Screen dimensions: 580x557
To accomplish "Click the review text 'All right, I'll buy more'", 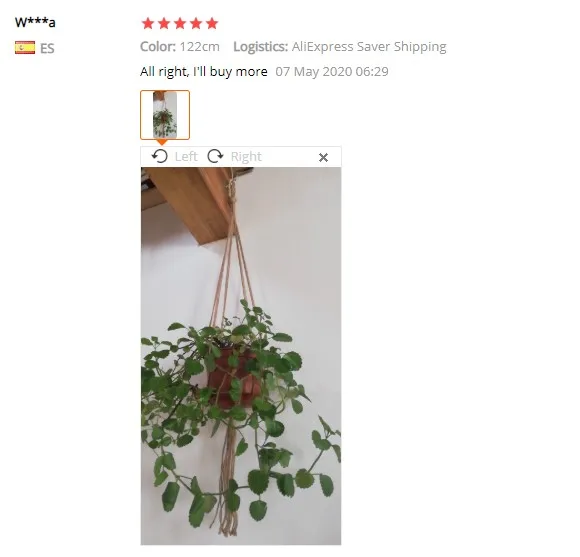I will (x=204, y=71).
